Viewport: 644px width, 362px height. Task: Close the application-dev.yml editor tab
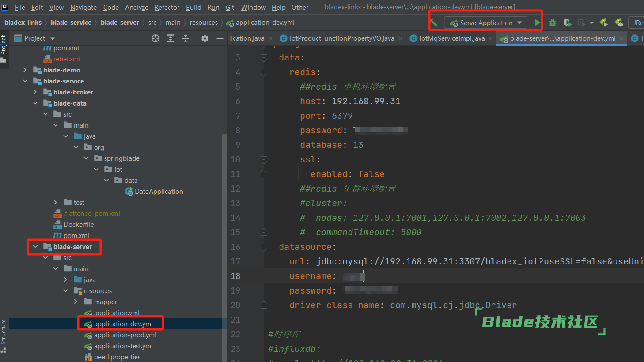click(x=621, y=38)
